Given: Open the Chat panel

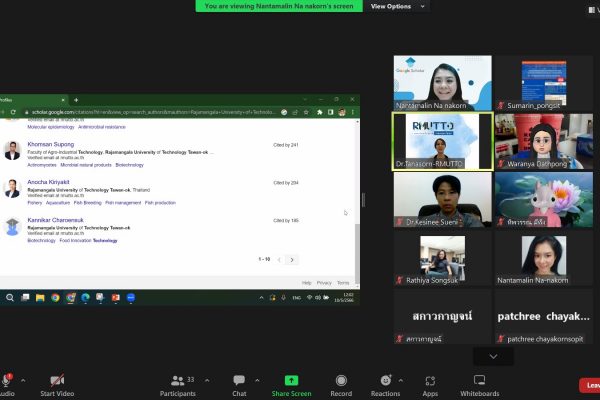Looking at the screenshot, I should pos(239,385).
